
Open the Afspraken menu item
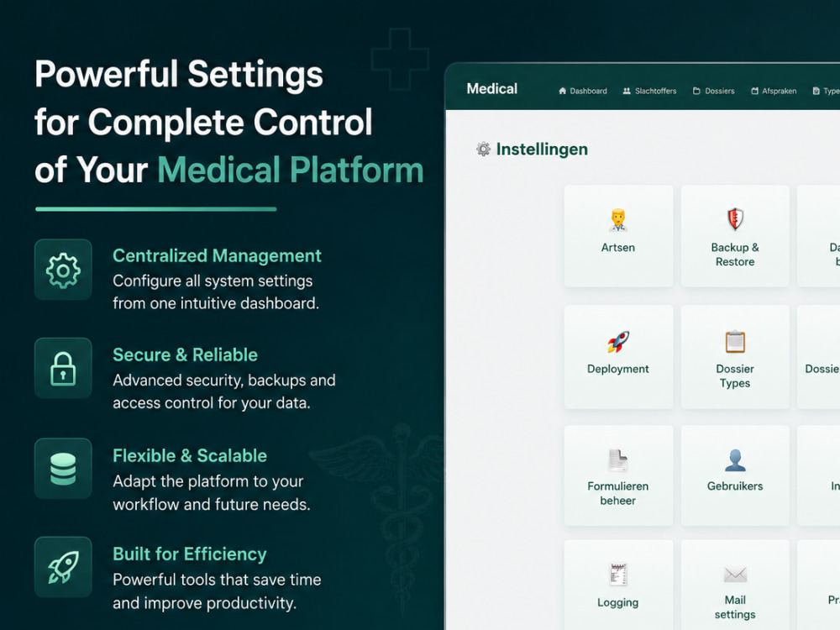point(774,91)
